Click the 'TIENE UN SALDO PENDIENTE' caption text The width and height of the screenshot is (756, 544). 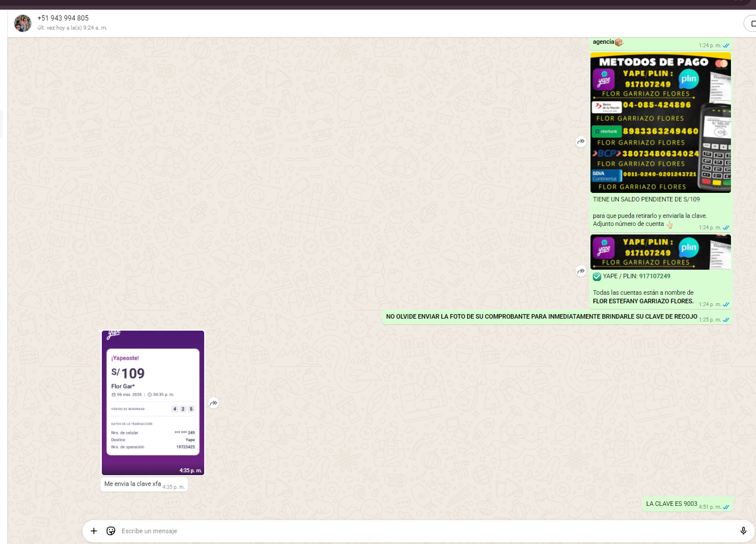[x=646, y=200]
